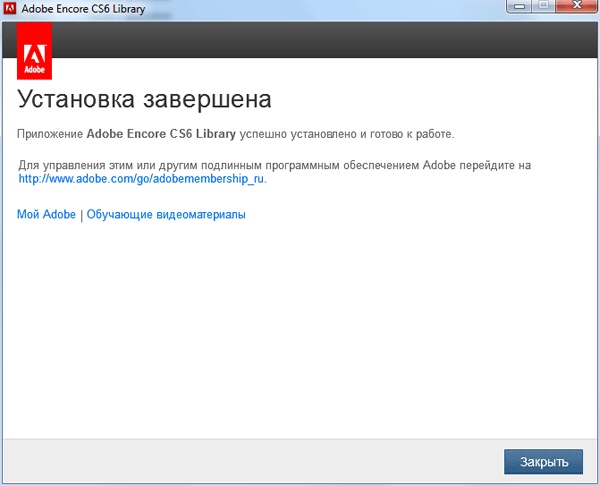The width and height of the screenshot is (600, 486).
Task: Click the Закрыть button
Action: (543, 462)
